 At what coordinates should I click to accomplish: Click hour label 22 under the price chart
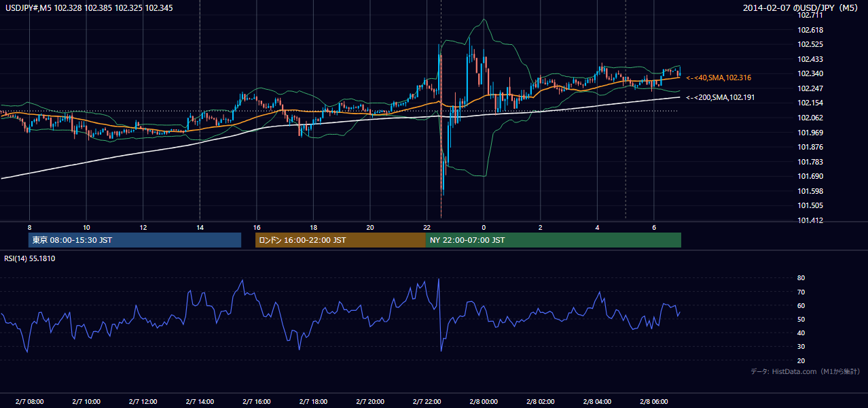(x=427, y=226)
